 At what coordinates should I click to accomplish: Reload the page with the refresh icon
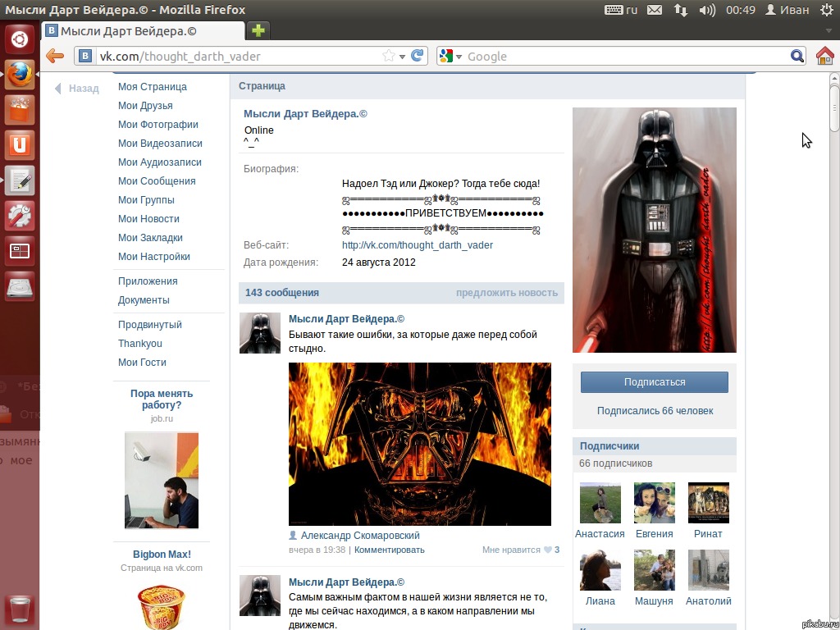click(x=418, y=56)
